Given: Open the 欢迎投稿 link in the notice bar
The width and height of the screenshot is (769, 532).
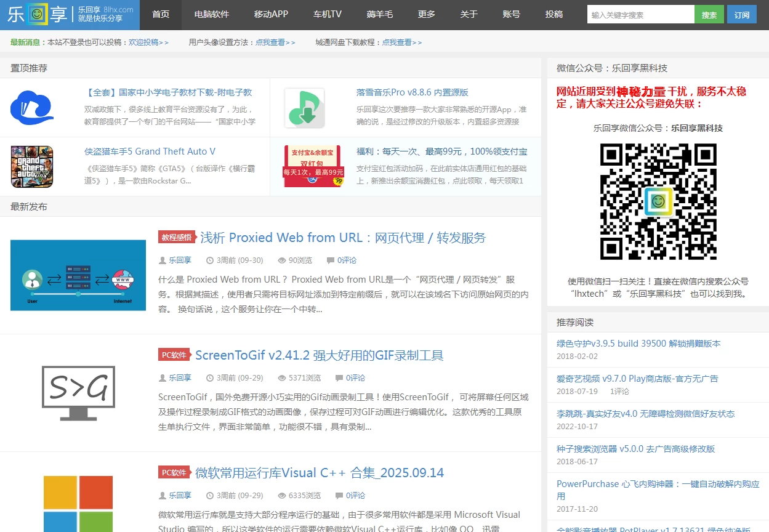Looking at the screenshot, I should point(148,42).
